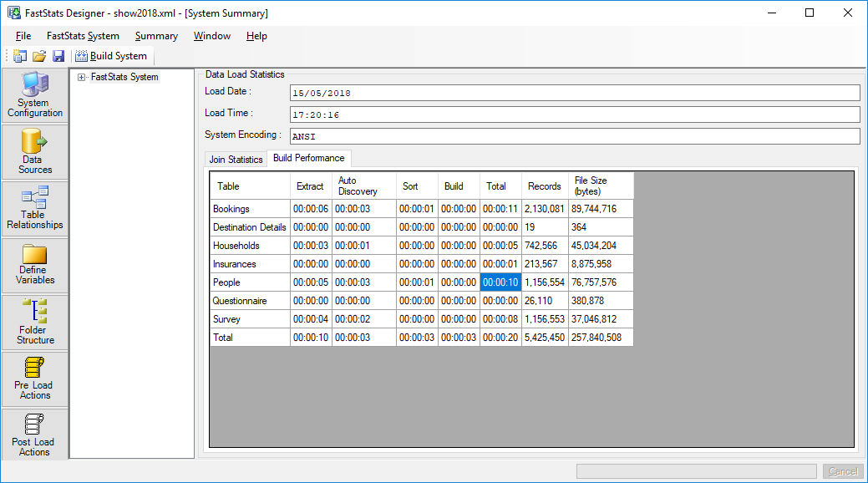Click the Records column header

point(545,186)
